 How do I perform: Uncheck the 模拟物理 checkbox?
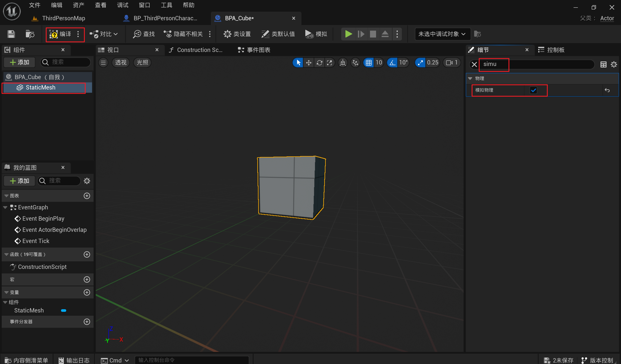click(533, 90)
